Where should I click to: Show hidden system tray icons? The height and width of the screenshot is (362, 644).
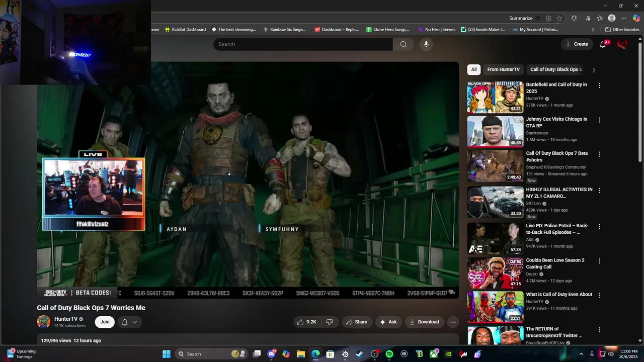581,354
